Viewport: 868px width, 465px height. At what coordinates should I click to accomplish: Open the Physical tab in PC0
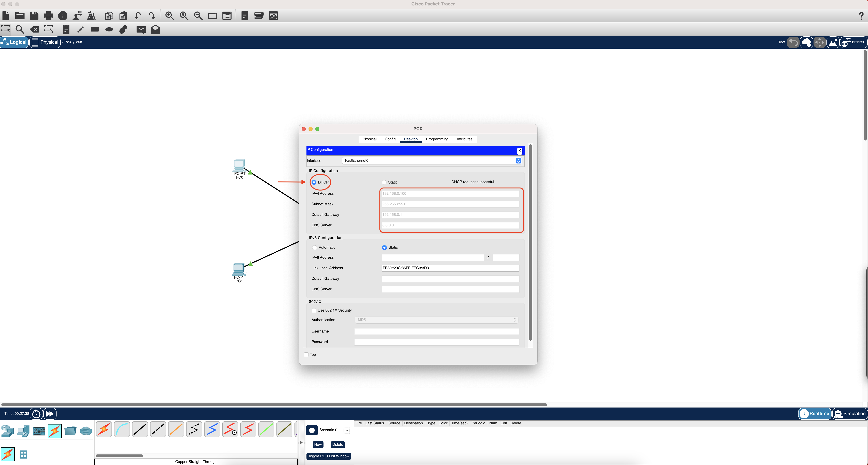369,139
